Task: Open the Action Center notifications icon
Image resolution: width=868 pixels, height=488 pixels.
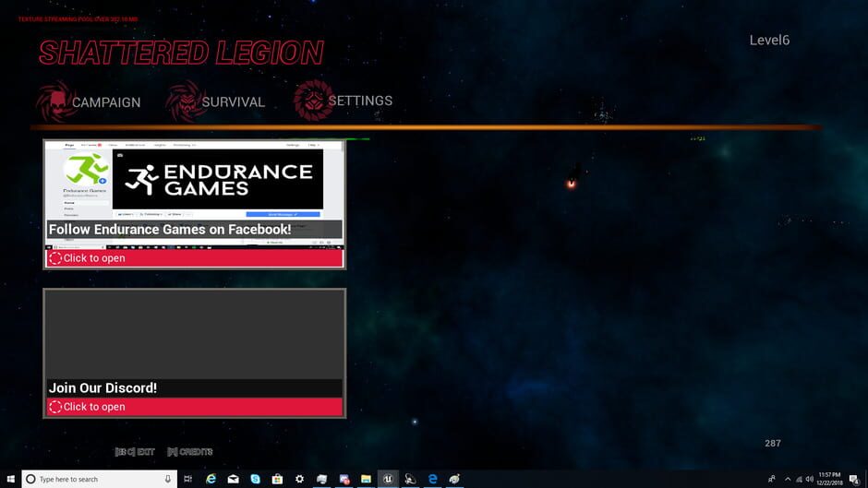Action: [854, 479]
